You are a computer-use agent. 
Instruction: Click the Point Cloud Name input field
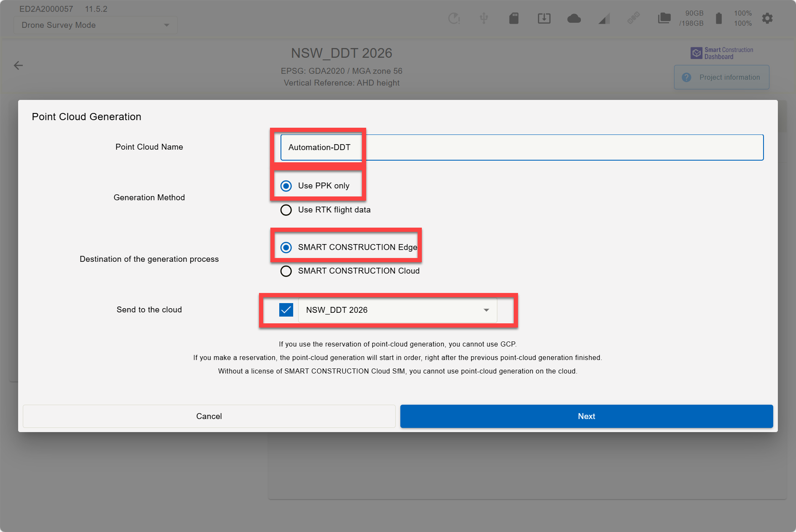point(522,148)
